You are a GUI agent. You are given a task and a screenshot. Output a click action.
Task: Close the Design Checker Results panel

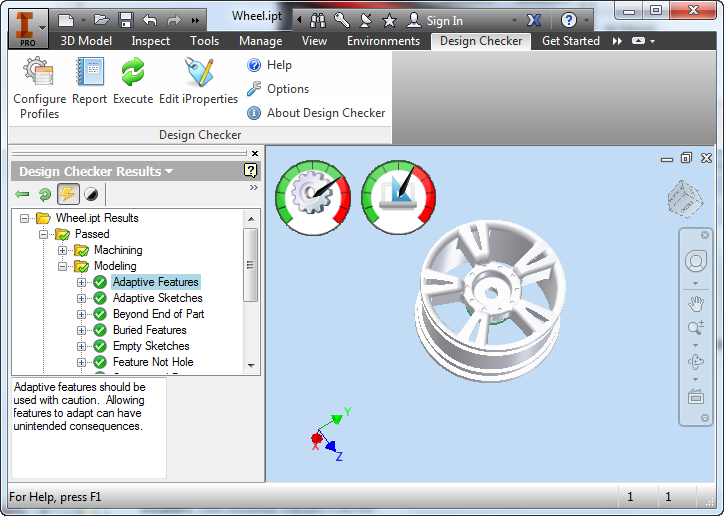[255, 153]
